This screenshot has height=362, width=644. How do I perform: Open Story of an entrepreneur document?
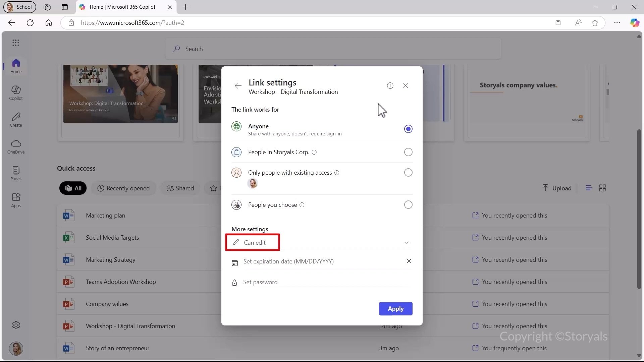point(117,348)
